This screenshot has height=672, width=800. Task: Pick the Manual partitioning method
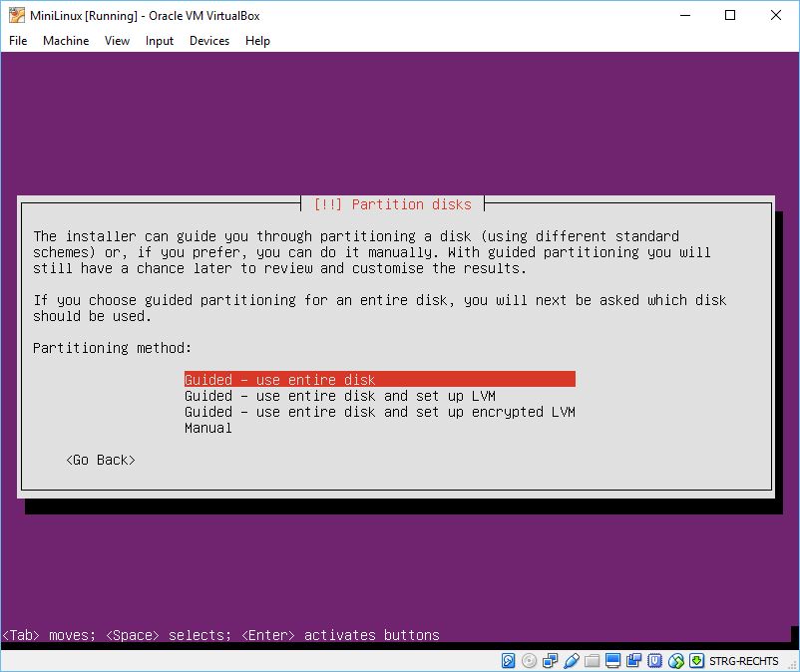click(x=207, y=428)
